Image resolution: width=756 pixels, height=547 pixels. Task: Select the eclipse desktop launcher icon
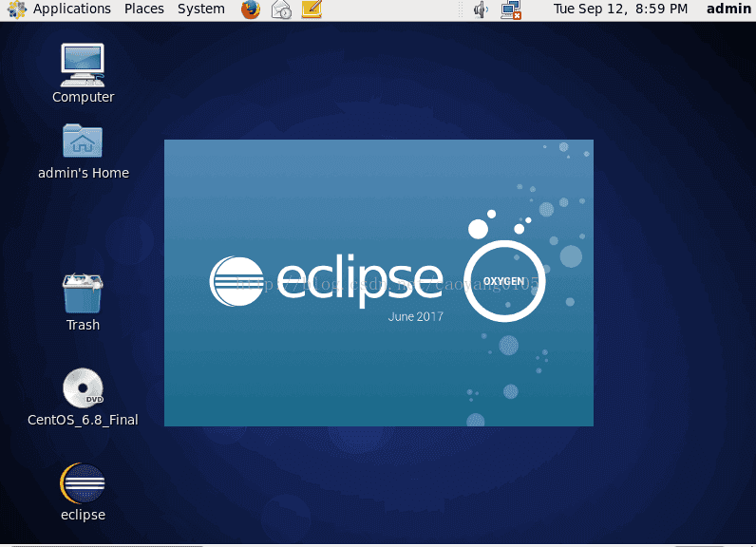83,492
